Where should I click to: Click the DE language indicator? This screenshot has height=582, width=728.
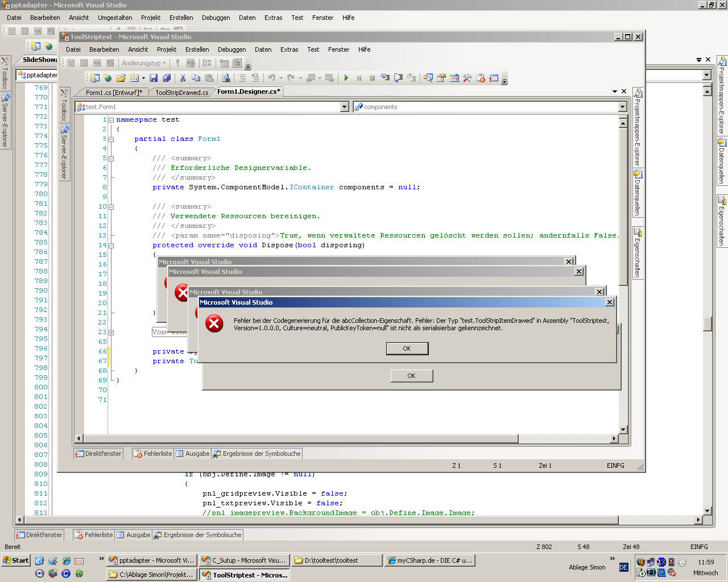(x=623, y=567)
